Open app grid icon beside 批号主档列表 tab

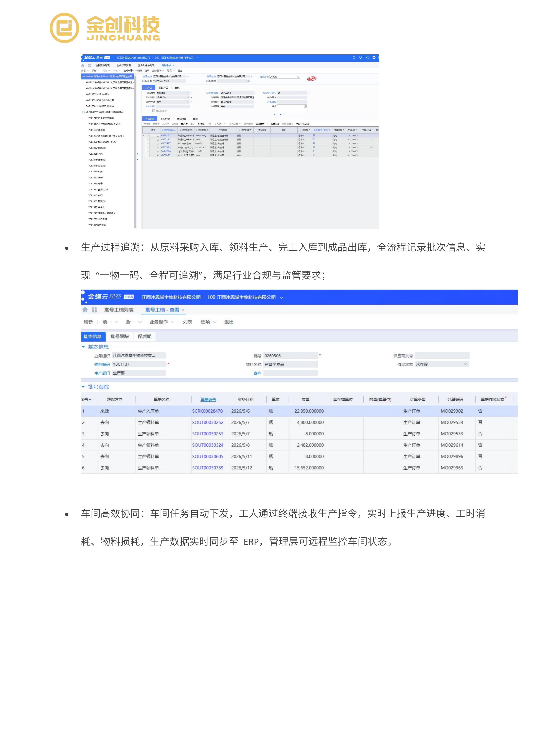tap(94, 310)
